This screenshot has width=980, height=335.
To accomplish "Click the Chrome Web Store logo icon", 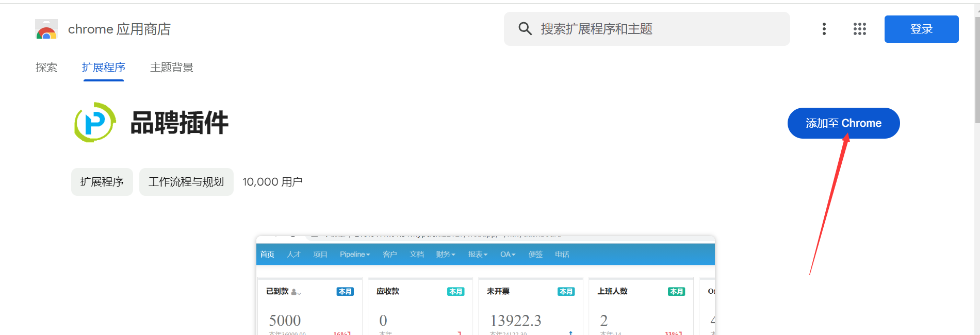I will tap(46, 29).
